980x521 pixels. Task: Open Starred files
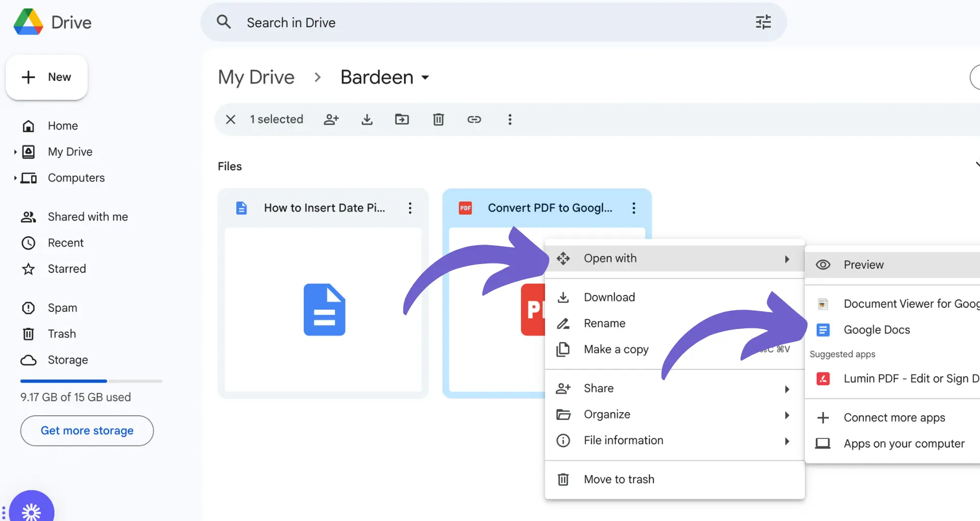67,269
